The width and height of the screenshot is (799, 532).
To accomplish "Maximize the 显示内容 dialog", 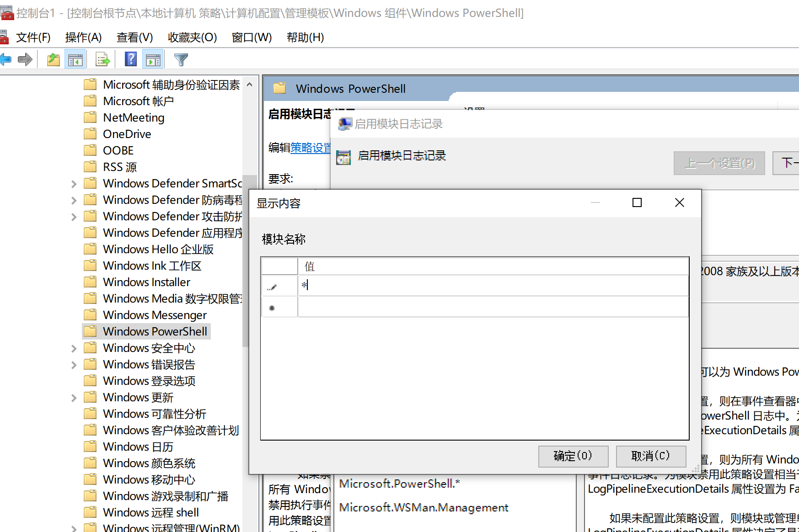I will tap(637, 202).
